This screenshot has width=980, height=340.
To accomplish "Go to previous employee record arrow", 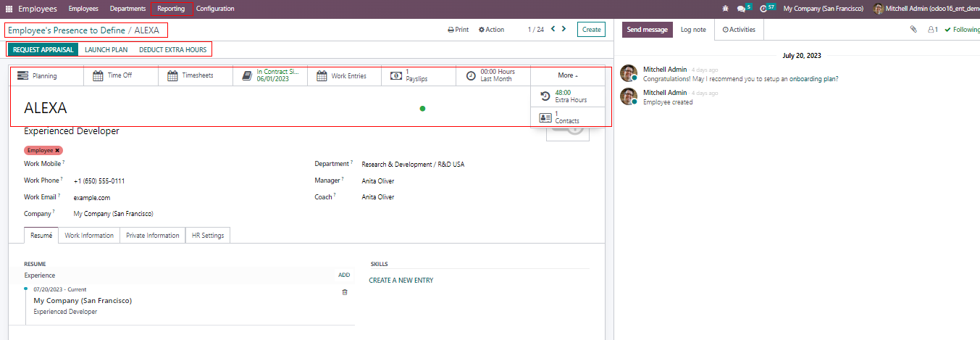I will [553, 29].
